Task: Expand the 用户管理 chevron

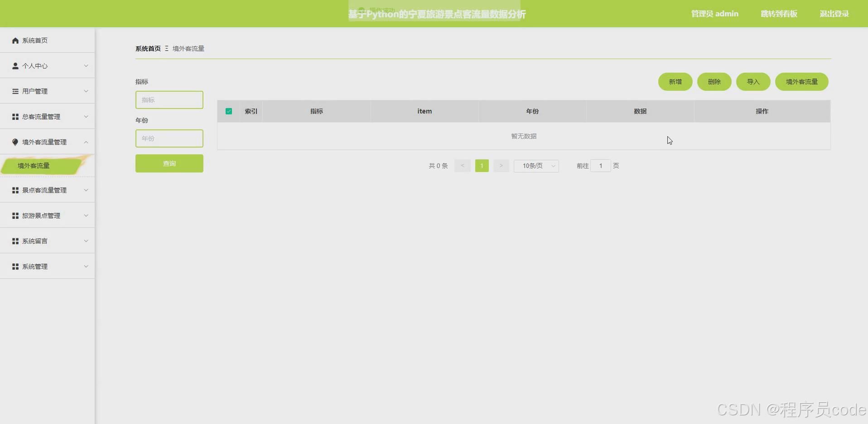Action: coord(86,91)
